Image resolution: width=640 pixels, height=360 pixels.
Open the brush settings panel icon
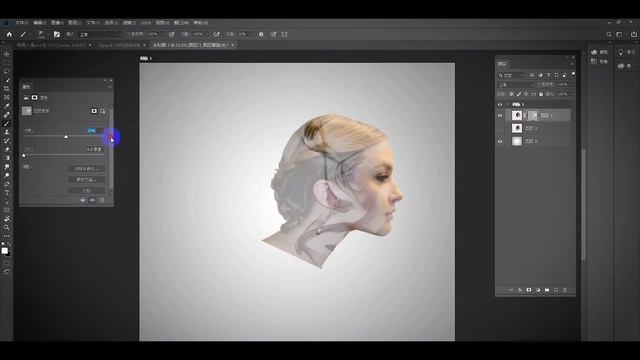pyautogui.click(x=57, y=35)
